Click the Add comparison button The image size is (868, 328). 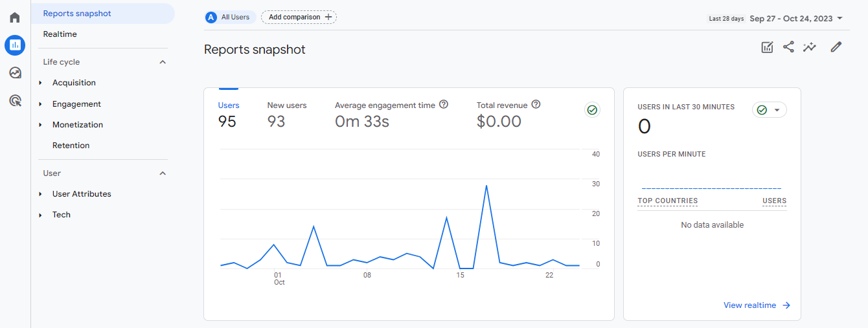click(x=299, y=17)
